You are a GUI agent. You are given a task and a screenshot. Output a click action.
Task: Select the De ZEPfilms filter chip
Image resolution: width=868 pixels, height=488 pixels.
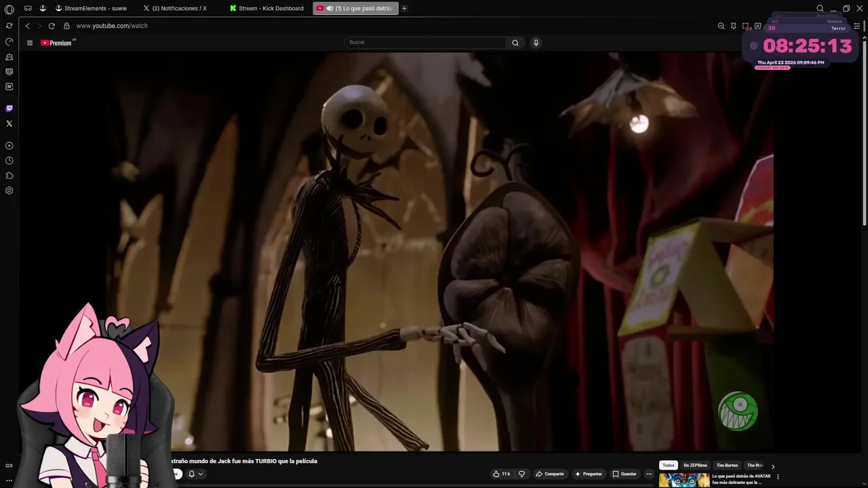695,466
